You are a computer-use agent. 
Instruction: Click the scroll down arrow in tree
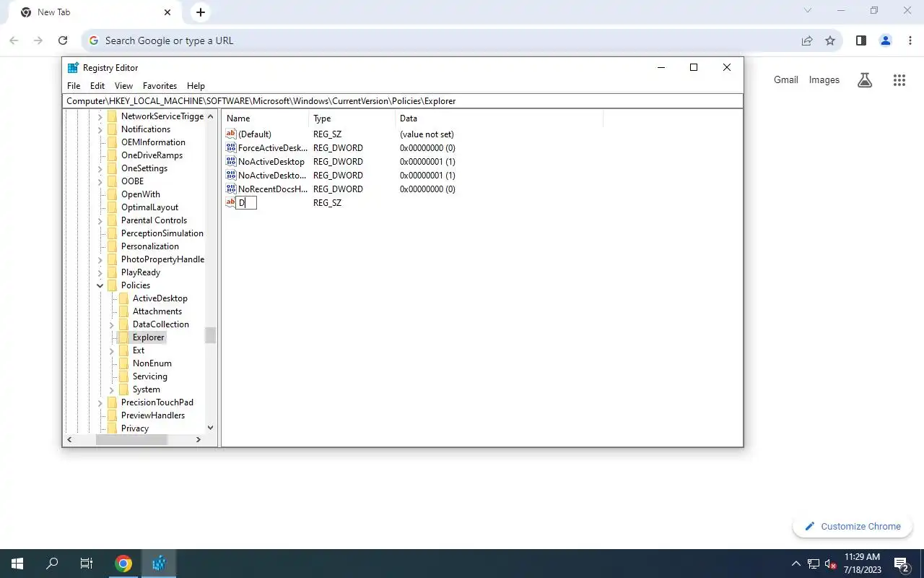[x=210, y=428]
